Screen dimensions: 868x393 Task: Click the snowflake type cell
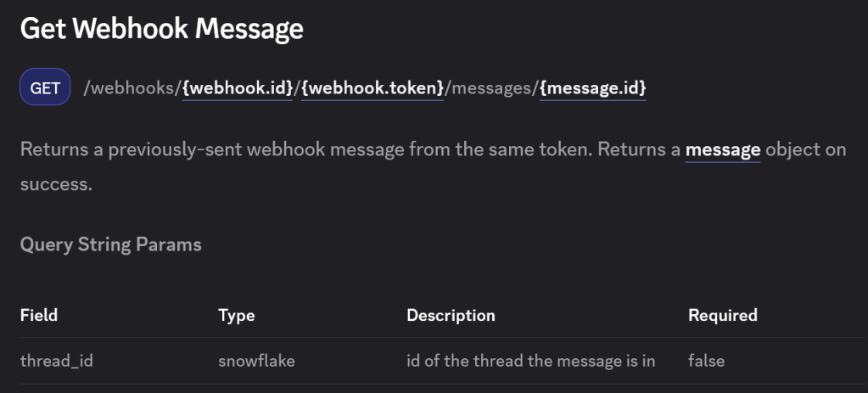click(256, 361)
